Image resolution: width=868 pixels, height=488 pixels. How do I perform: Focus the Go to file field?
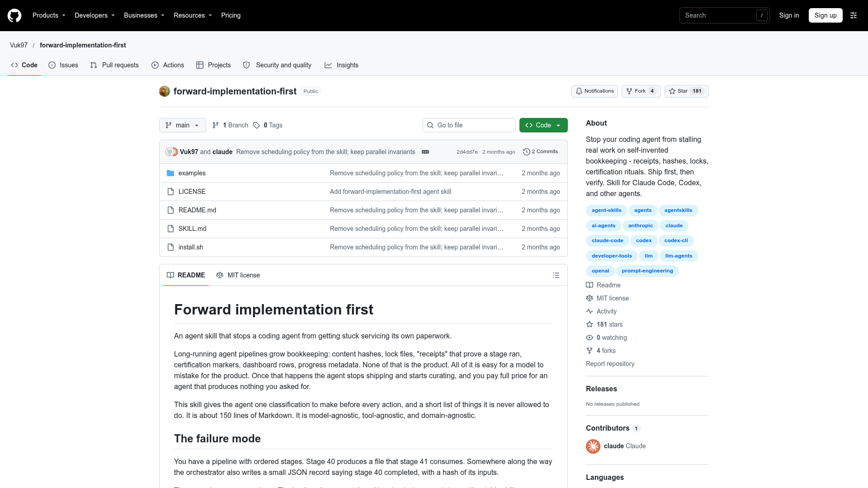pyautogui.click(x=469, y=125)
